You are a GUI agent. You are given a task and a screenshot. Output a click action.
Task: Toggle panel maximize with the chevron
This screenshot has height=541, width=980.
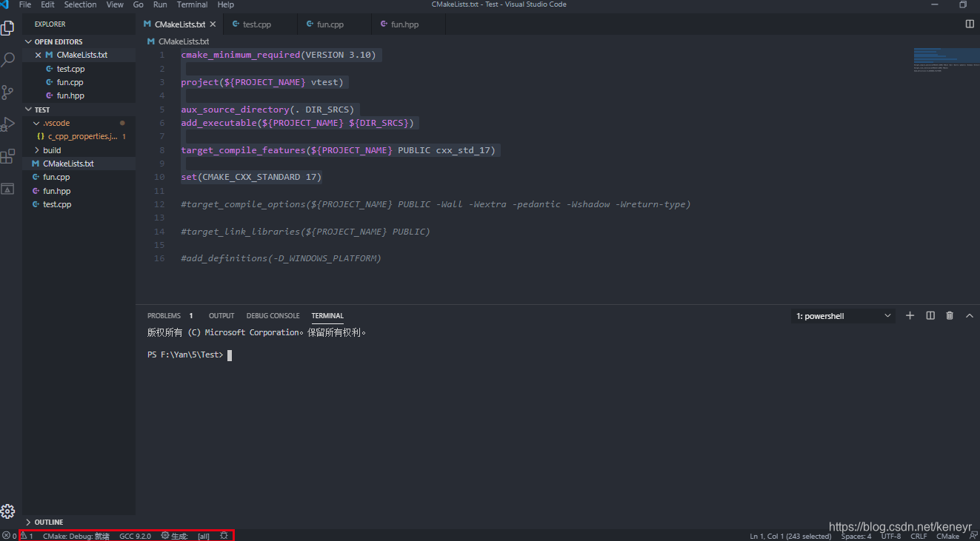pyautogui.click(x=970, y=315)
